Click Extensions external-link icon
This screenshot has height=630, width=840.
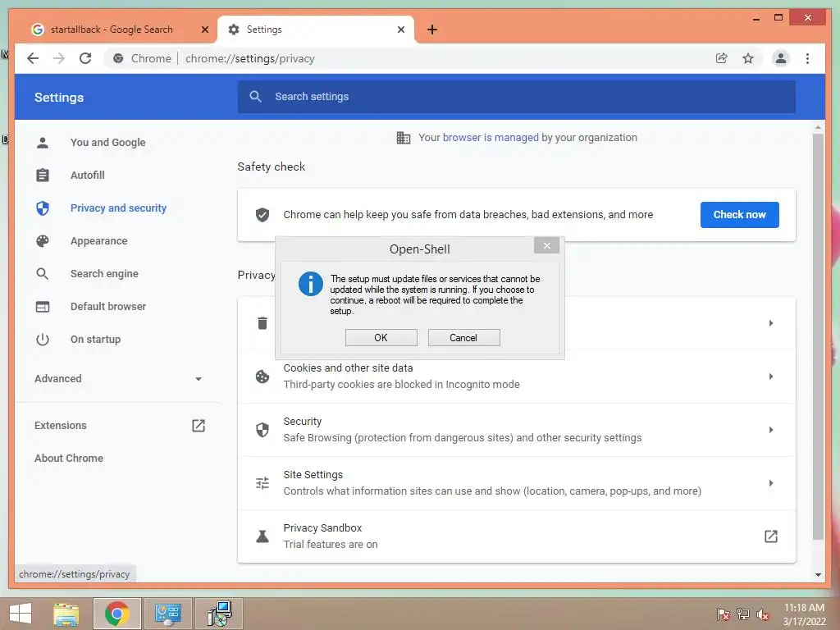[x=199, y=426]
